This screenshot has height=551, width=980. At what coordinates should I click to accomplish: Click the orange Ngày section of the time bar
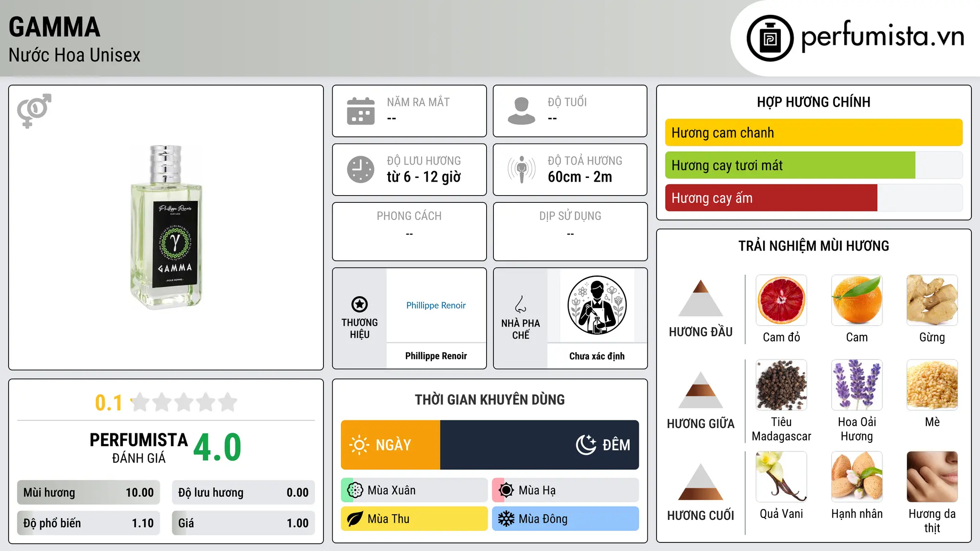pos(390,445)
